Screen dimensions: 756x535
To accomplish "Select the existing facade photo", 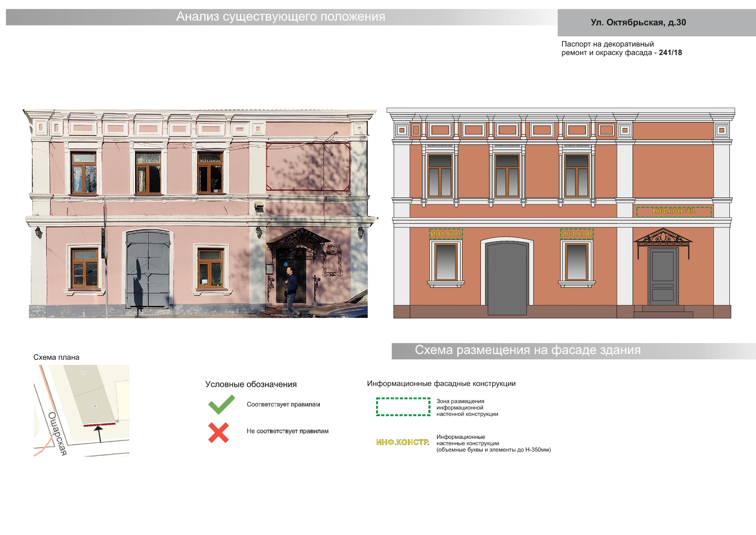I will coord(200,213).
